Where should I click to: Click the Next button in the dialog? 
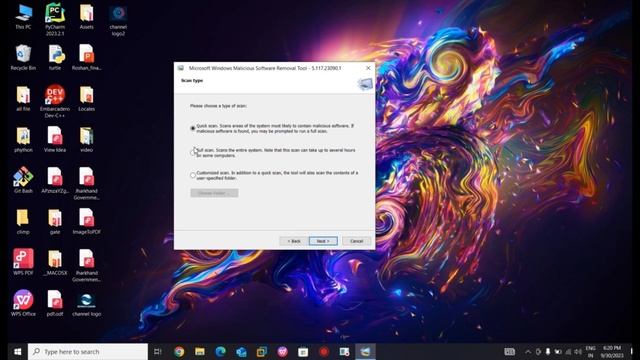tap(323, 241)
